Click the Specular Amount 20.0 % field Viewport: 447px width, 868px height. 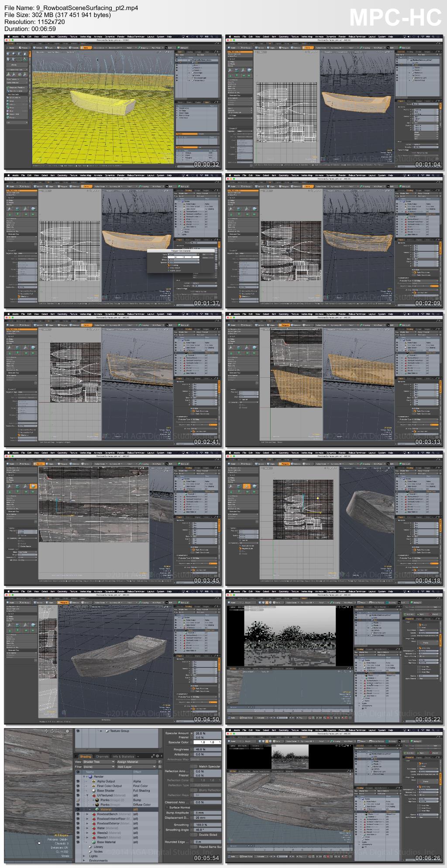pos(207,733)
